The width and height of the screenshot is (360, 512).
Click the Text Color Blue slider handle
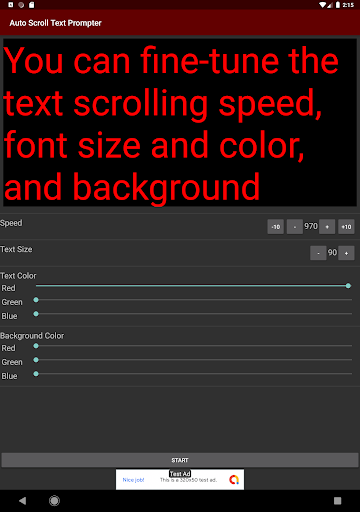click(x=36, y=314)
